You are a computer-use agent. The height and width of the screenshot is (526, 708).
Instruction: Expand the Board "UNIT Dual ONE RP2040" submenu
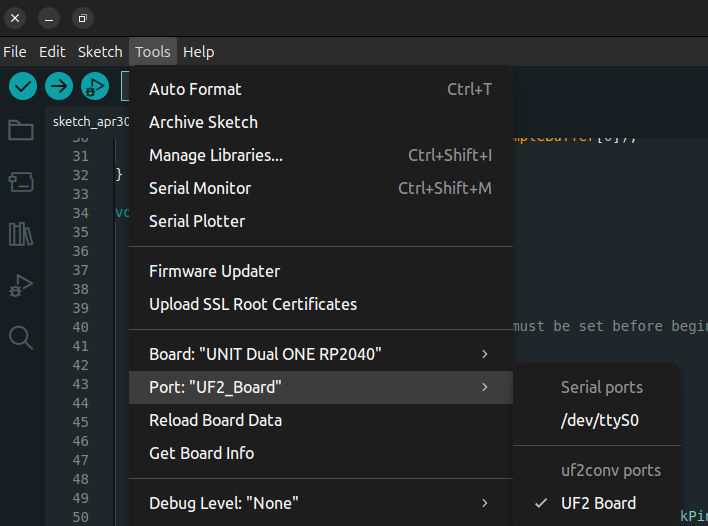click(x=321, y=354)
